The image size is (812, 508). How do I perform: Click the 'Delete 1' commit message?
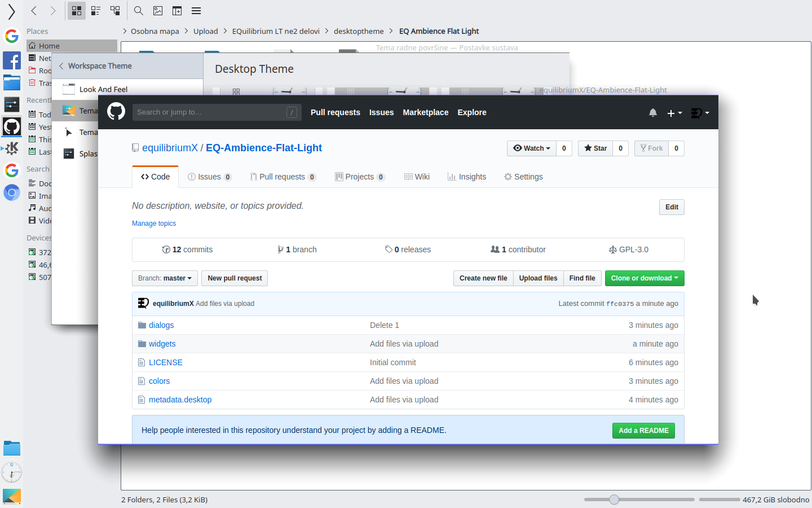(385, 325)
